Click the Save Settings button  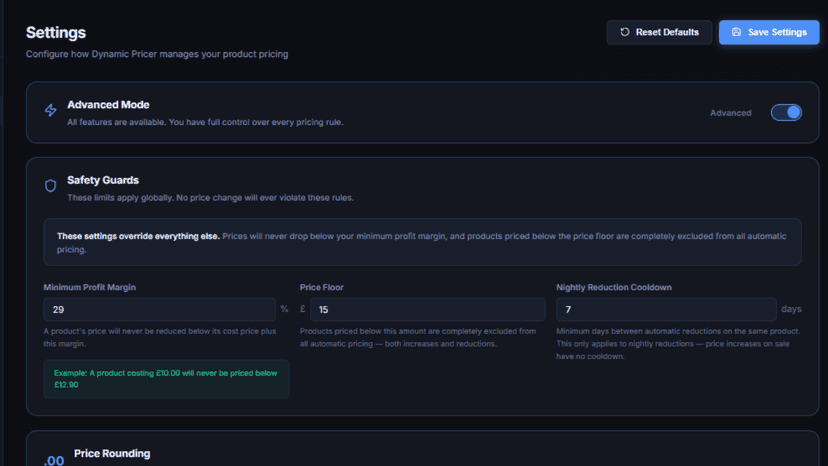coord(769,32)
